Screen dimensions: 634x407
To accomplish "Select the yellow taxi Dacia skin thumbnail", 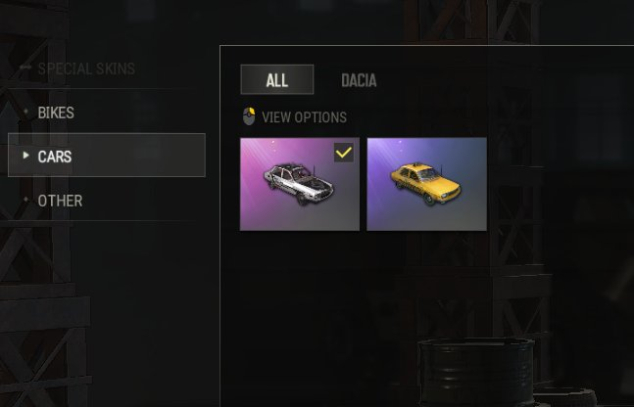I will click(427, 184).
